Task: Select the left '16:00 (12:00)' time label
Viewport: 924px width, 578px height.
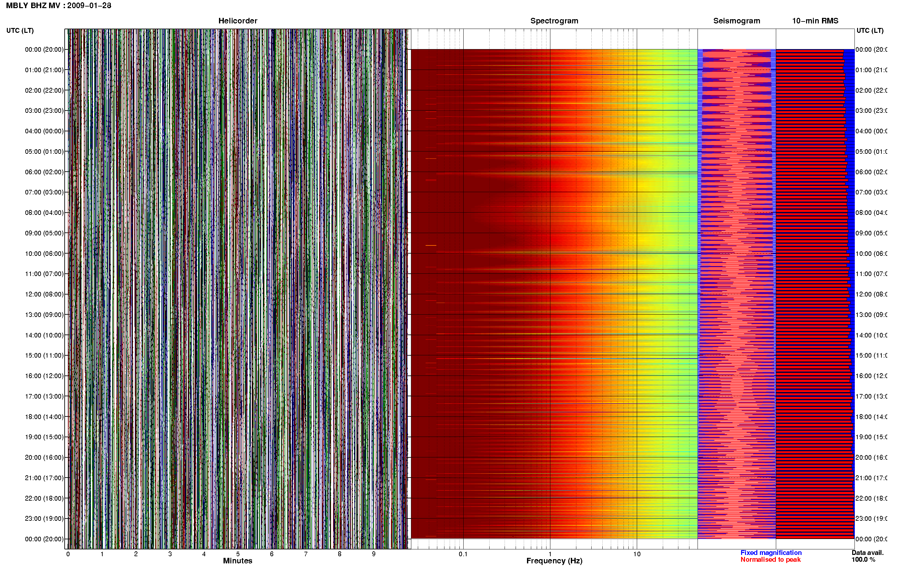Action: click(44, 376)
